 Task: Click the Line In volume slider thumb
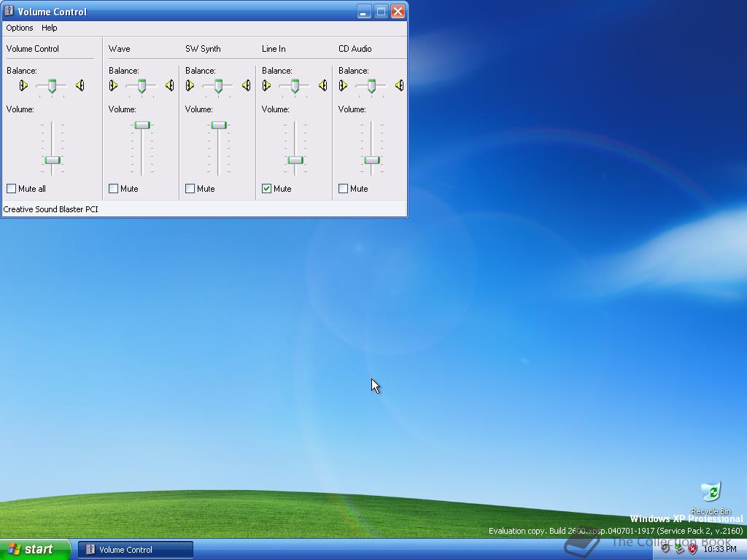[x=295, y=160]
